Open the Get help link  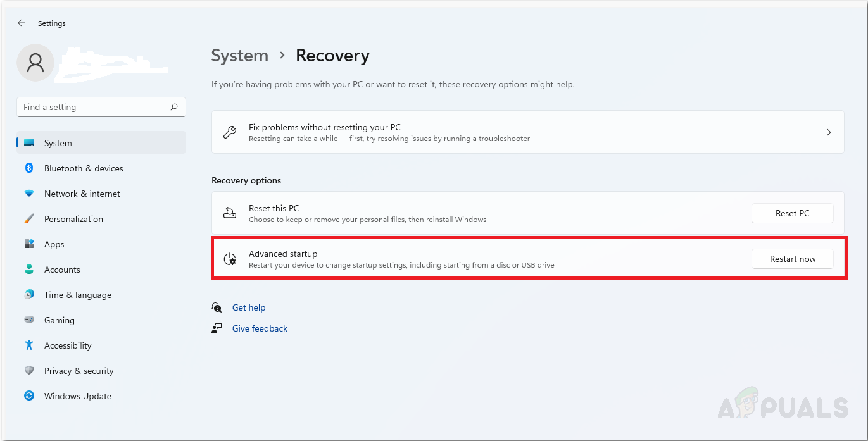pos(249,307)
